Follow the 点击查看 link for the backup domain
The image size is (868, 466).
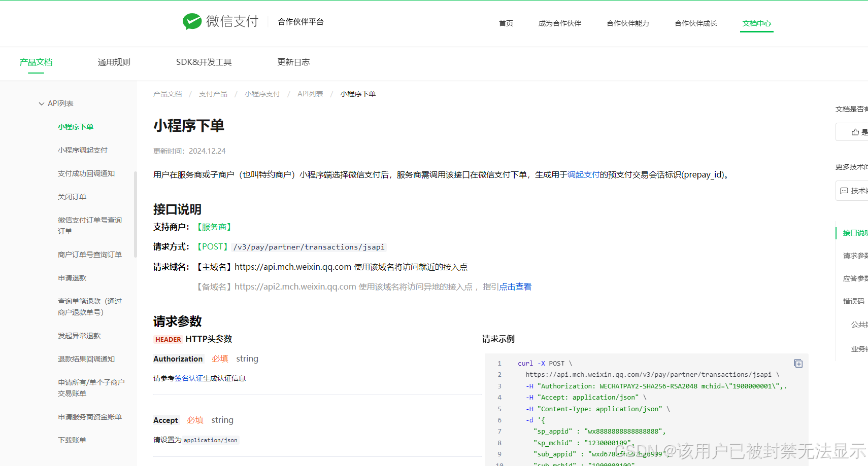pos(515,286)
